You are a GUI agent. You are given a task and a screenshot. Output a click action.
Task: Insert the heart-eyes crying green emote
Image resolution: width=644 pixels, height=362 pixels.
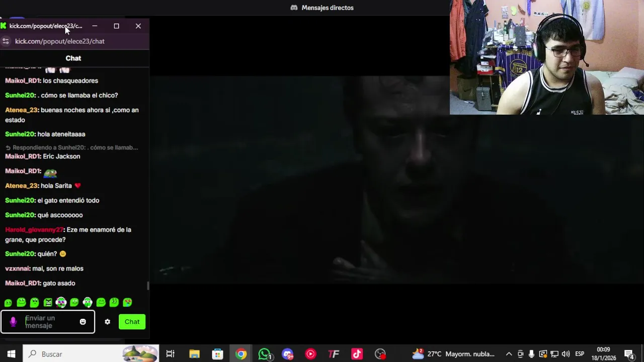(127, 302)
